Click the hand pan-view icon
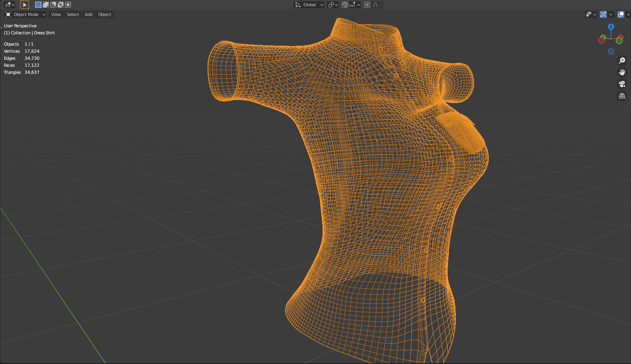This screenshot has height=364, width=631. coord(622,72)
